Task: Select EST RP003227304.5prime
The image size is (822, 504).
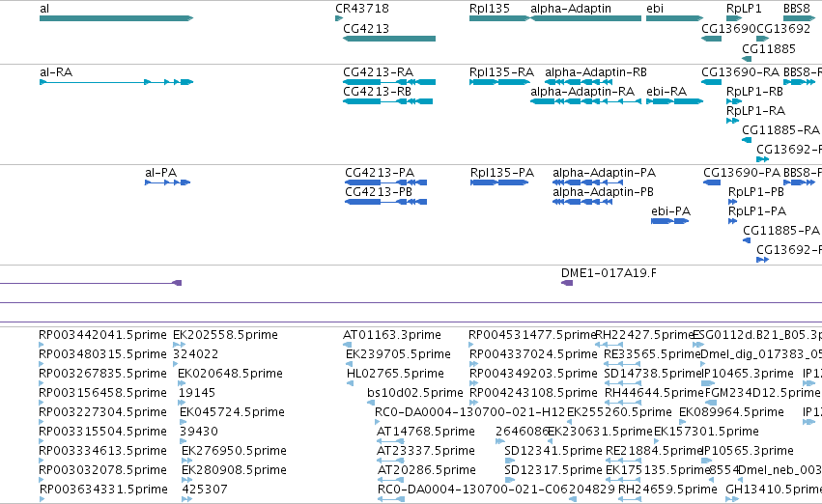Action: (102, 411)
